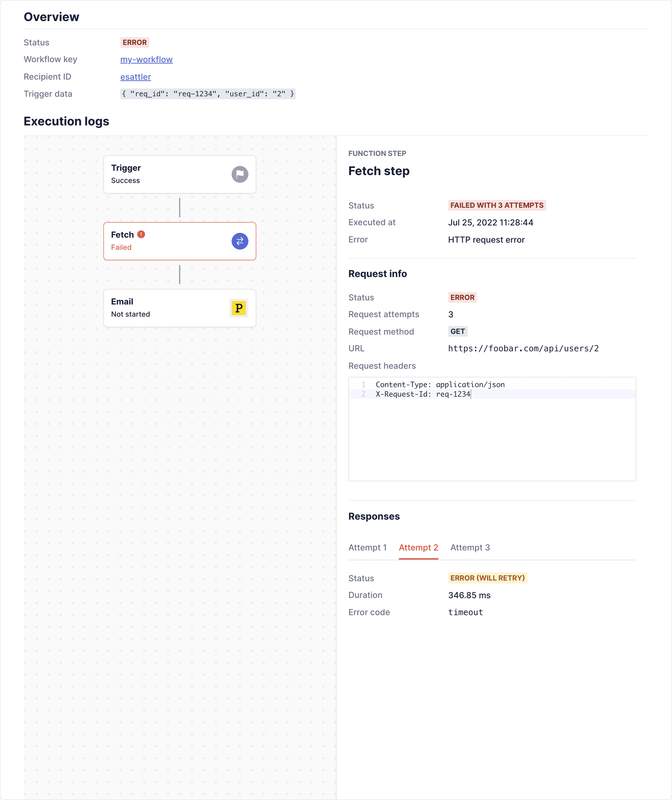
Task: Click the ERROR (WILL RETRY) badge
Action: [x=487, y=578]
